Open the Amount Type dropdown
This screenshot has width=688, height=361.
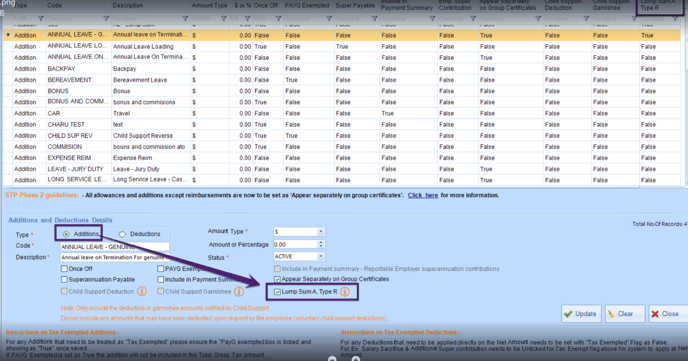321,232
